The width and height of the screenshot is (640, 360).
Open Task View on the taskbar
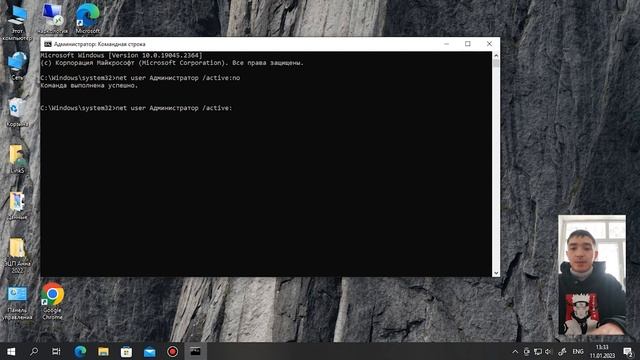tap(56, 351)
